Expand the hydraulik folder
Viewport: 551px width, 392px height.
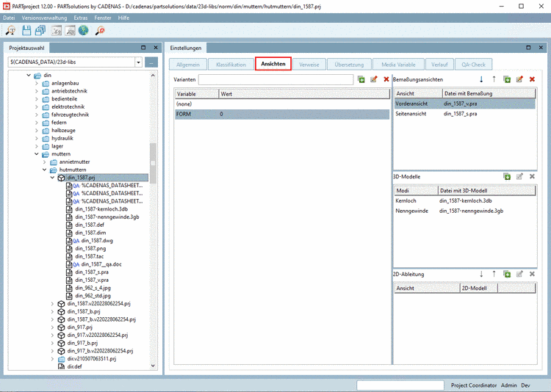[x=37, y=139]
